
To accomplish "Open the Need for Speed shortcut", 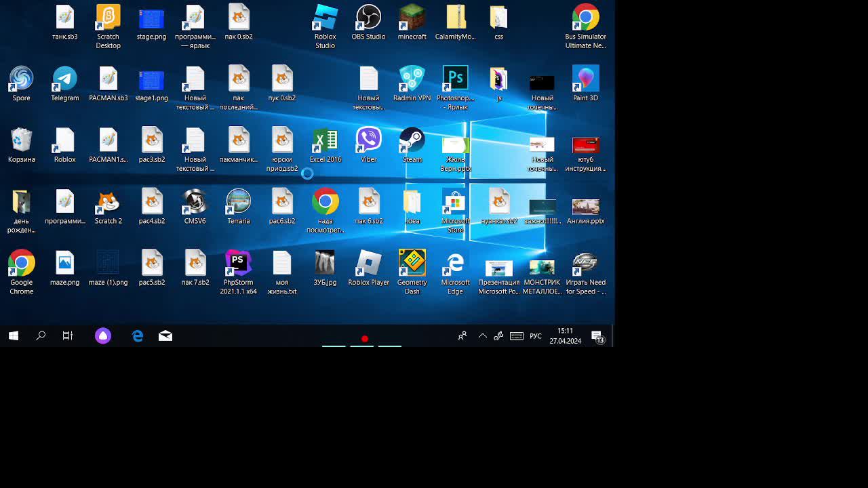I will (x=585, y=272).
